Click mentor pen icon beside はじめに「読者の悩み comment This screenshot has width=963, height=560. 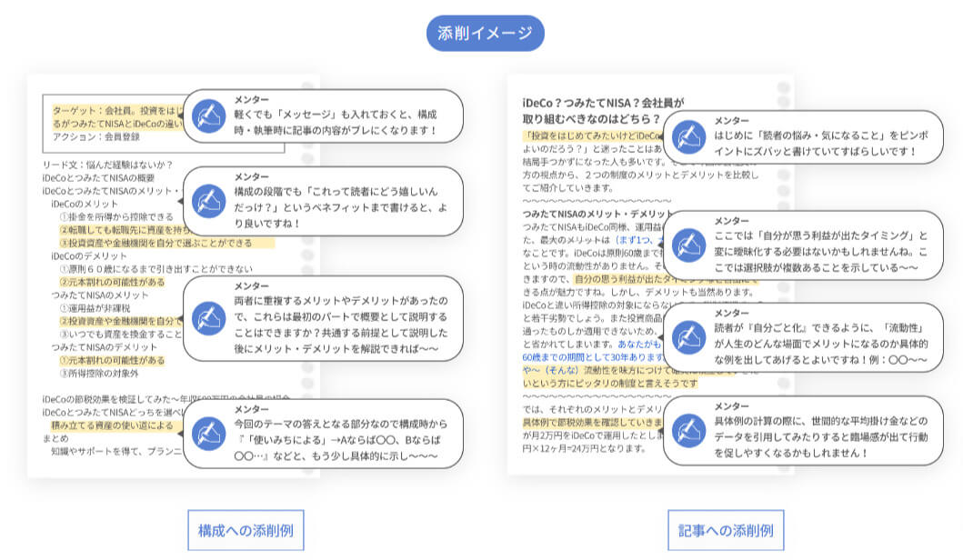[x=689, y=137]
